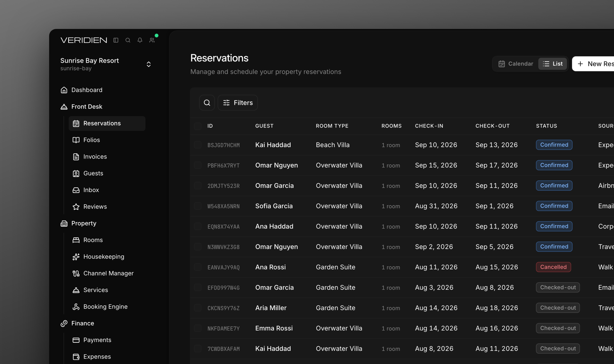The image size is (614, 364).
Task: Open guest Sofia Garcia
Action: click(x=274, y=206)
